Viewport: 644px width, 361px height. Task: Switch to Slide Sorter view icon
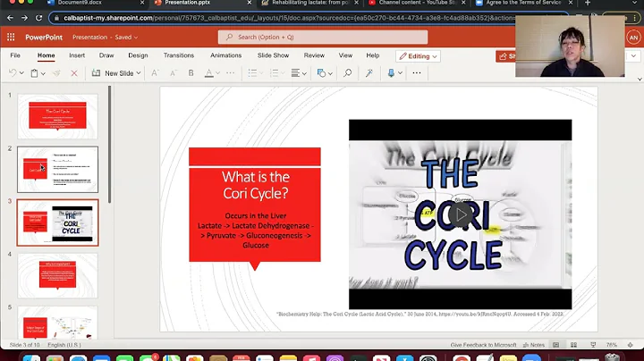click(573, 345)
